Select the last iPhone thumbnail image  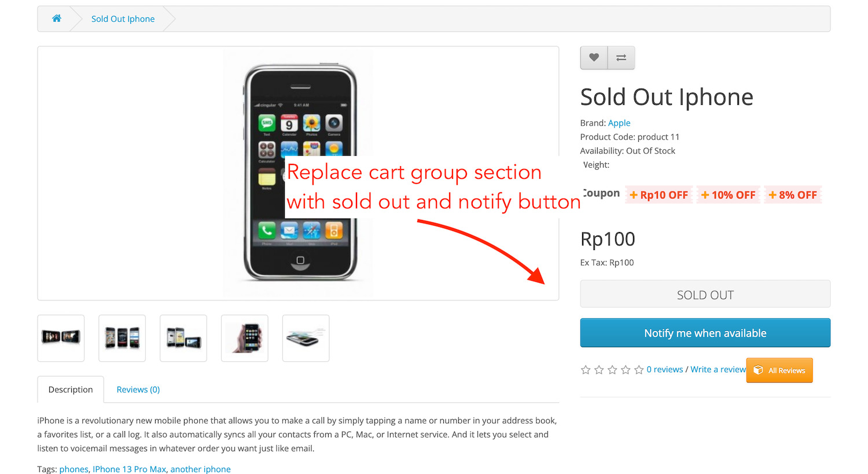click(306, 338)
